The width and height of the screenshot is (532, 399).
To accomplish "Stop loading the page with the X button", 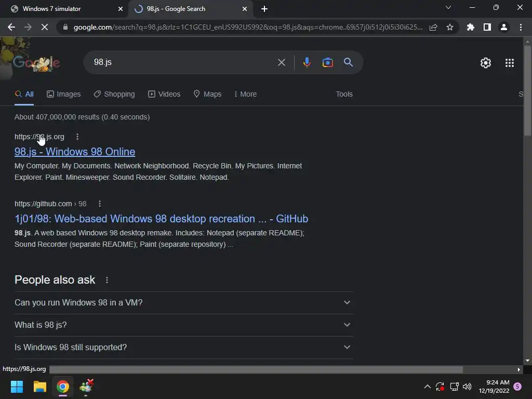I will [x=45, y=27].
